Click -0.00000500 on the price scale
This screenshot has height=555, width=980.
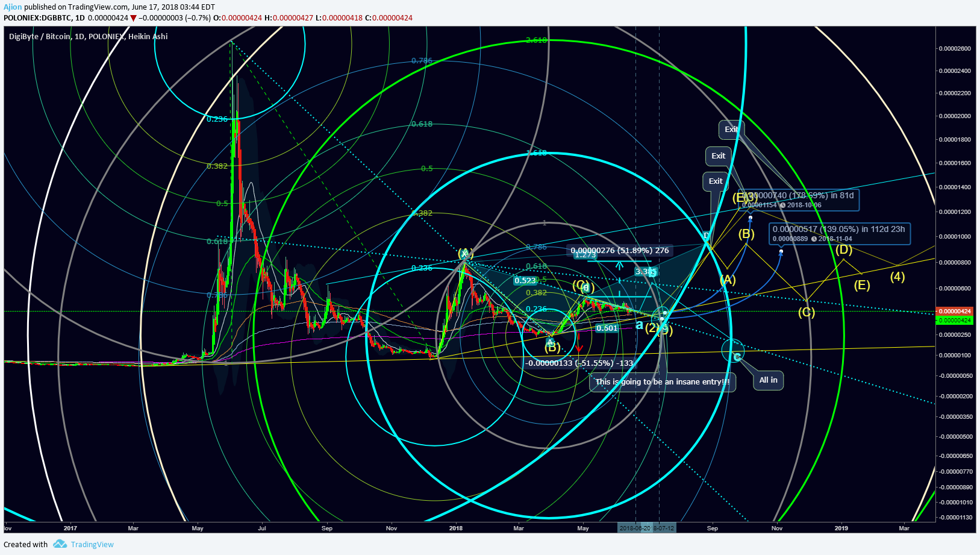[x=955, y=437]
